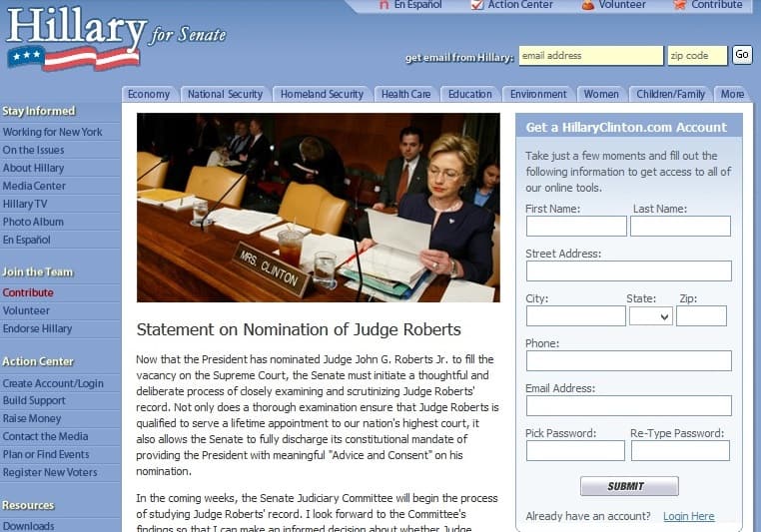761x532 pixels.
Task: Open En Español link in sidebar
Action: [x=26, y=240]
